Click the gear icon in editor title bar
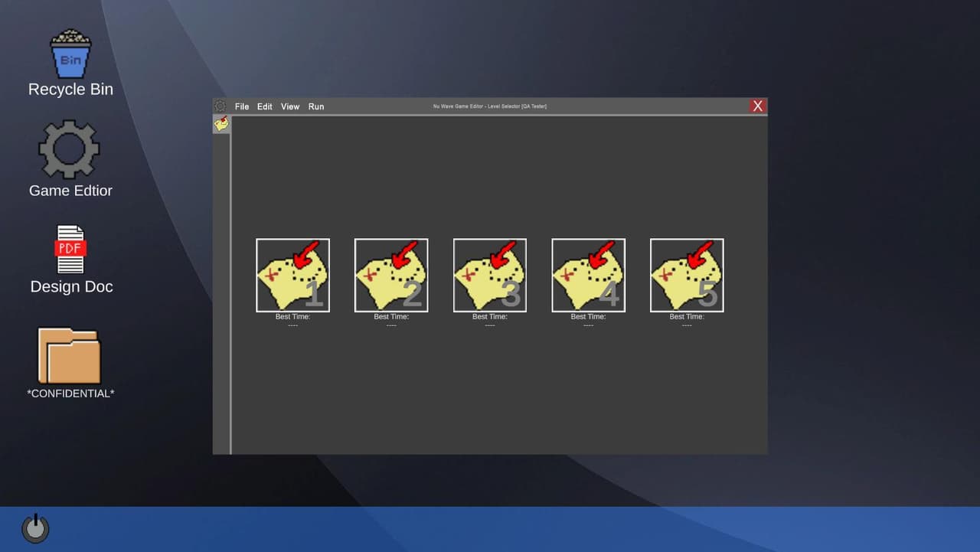The width and height of the screenshot is (980, 552). pos(220,106)
